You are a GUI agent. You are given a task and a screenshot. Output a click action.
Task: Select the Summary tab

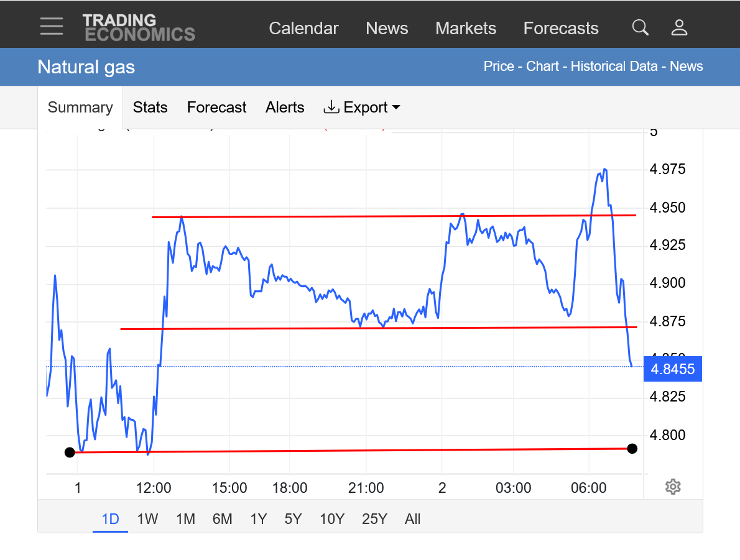[x=80, y=108]
